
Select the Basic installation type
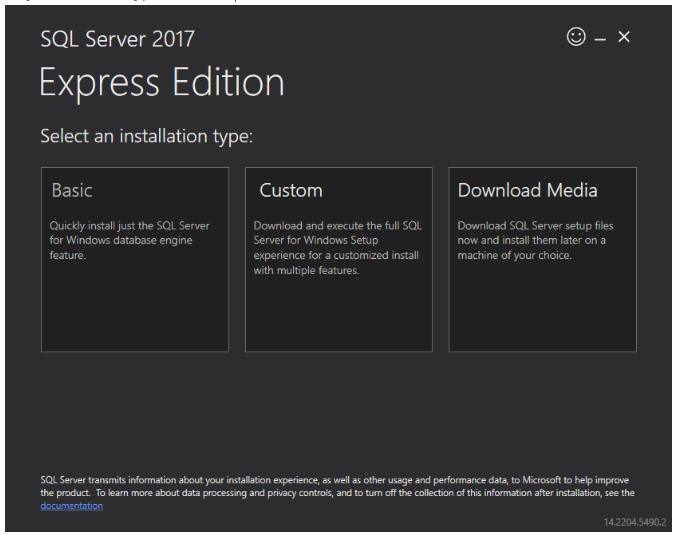(x=135, y=260)
